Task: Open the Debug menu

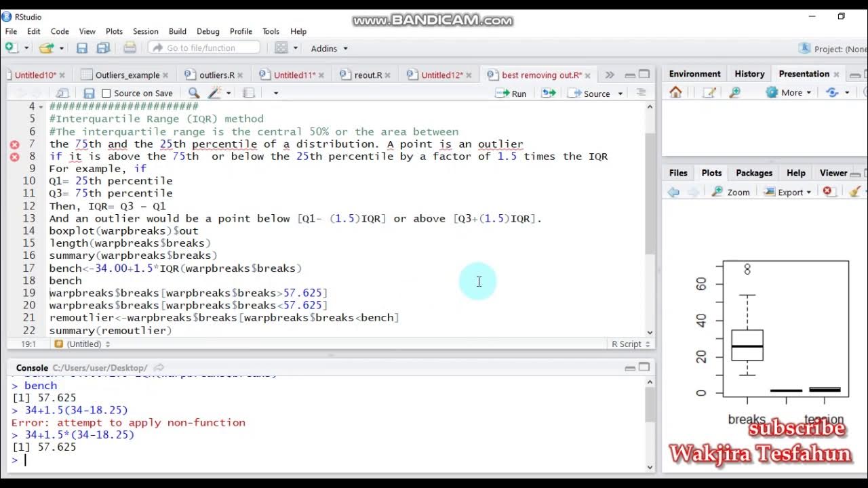Action: [208, 31]
